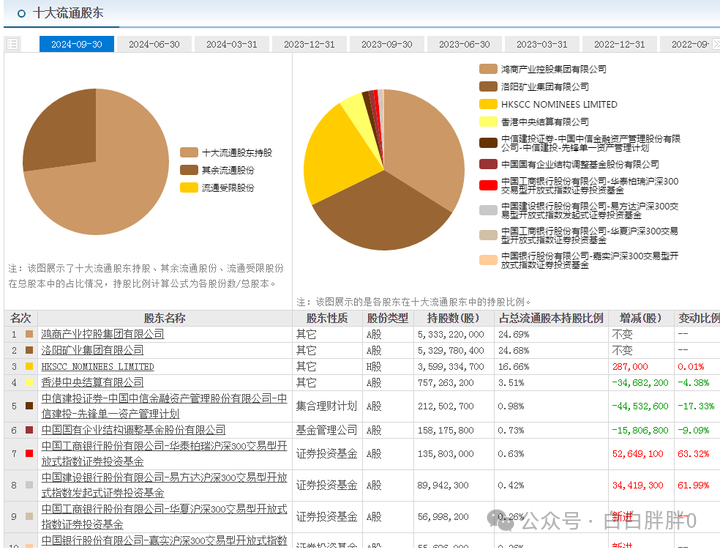Viewport: 720px width, 550px height.
Task: Open the 2024-03-31 report tab
Action: (x=231, y=44)
